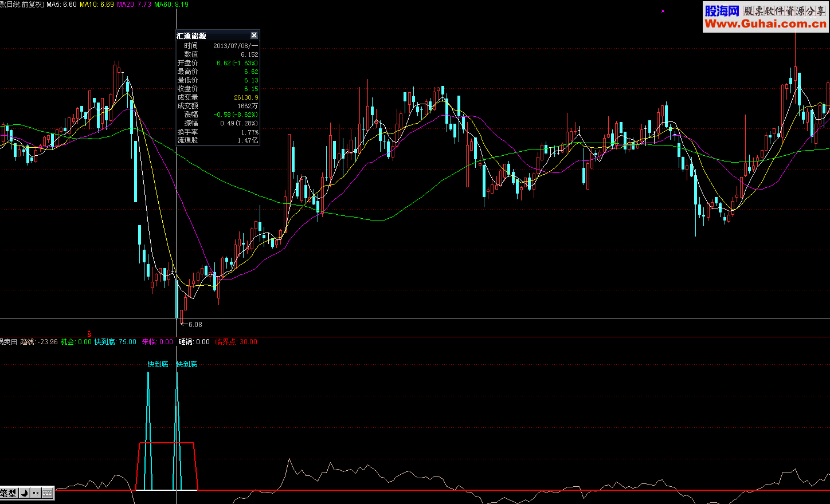
Task: Click the first 快到底 signal label
Action: click(158, 364)
